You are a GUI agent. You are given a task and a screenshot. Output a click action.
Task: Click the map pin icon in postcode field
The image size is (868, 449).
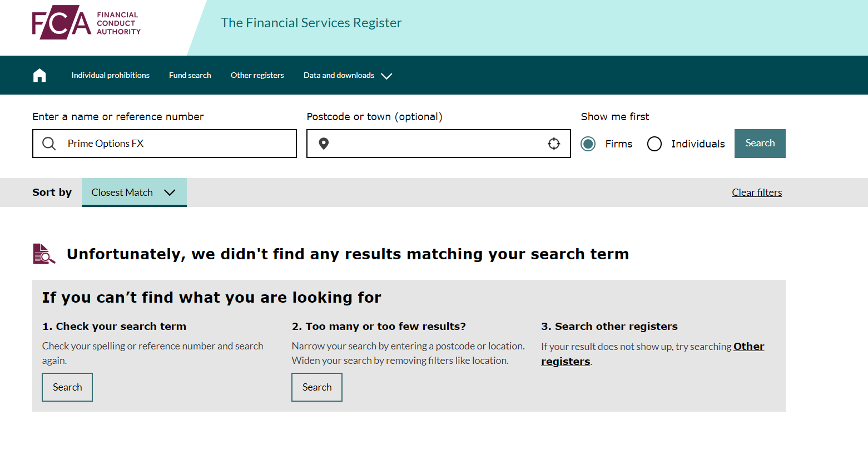(x=324, y=144)
